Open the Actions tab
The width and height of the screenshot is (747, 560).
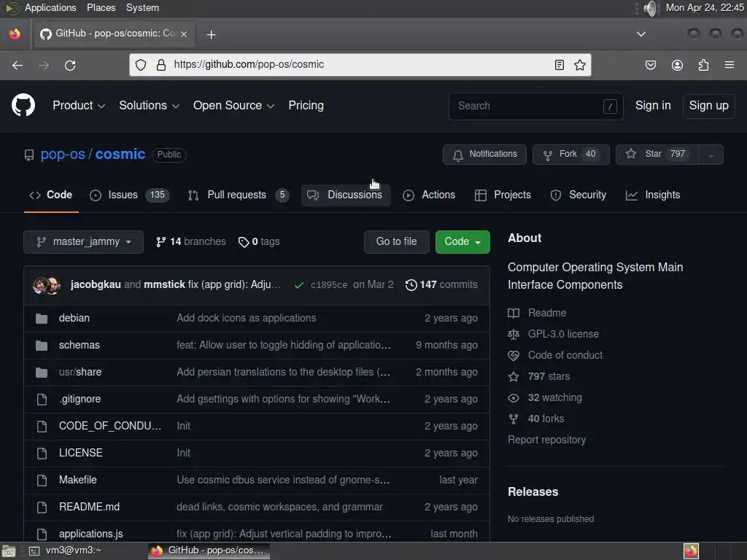[x=429, y=195]
